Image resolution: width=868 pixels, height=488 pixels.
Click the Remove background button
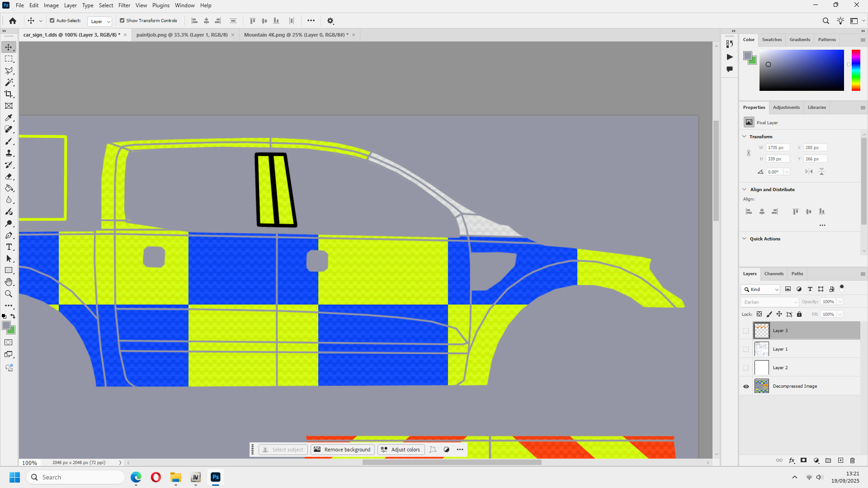coord(343,450)
